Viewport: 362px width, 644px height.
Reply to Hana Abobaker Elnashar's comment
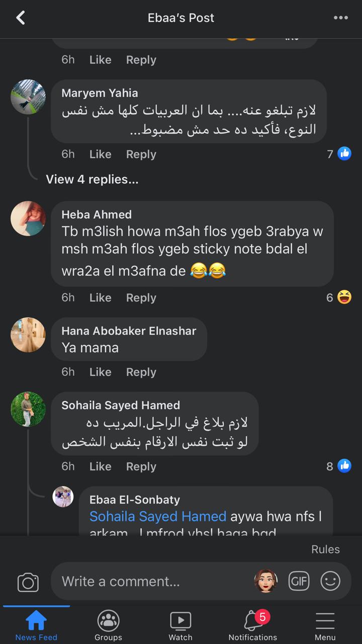point(141,372)
